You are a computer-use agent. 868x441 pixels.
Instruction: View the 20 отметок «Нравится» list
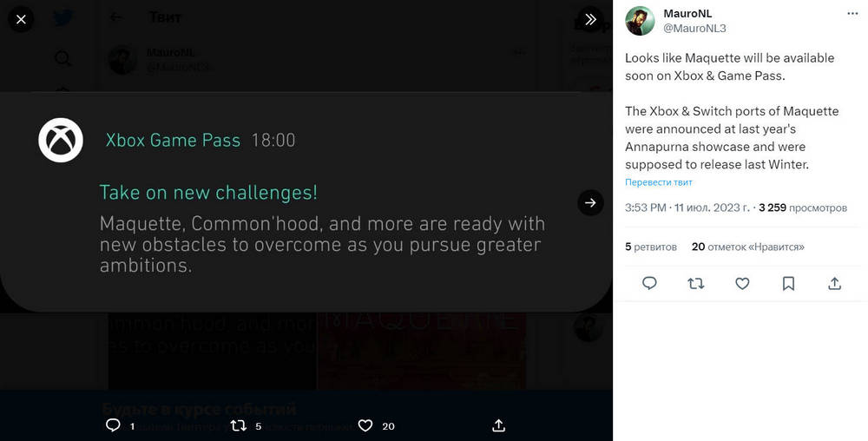[x=747, y=247]
